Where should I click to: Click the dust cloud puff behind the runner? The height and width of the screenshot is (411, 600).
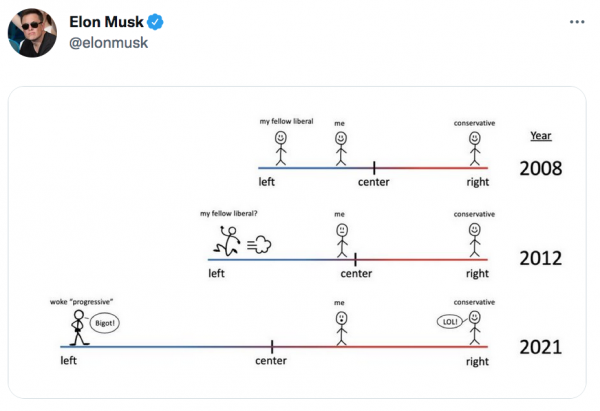click(261, 243)
